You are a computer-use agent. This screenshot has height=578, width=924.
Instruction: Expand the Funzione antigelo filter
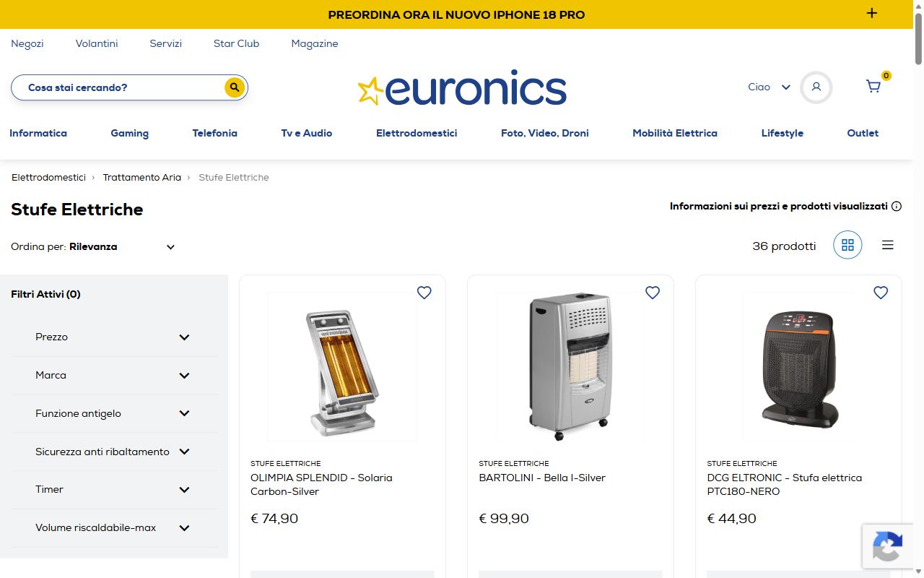(114, 413)
